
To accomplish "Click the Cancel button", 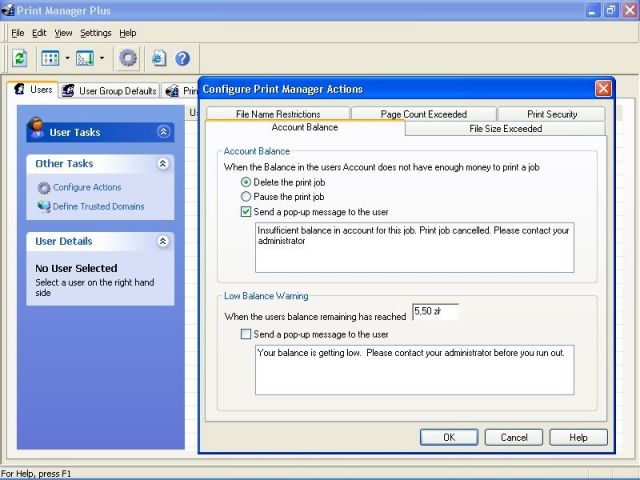I will tap(514, 438).
